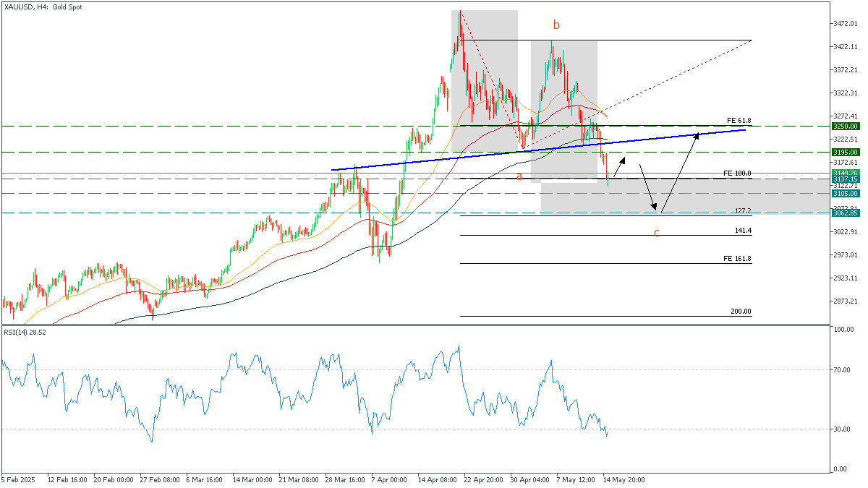The image size is (868, 488).
Task: Select the 3105.00 teal price tag
Action: click(x=845, y=193)
